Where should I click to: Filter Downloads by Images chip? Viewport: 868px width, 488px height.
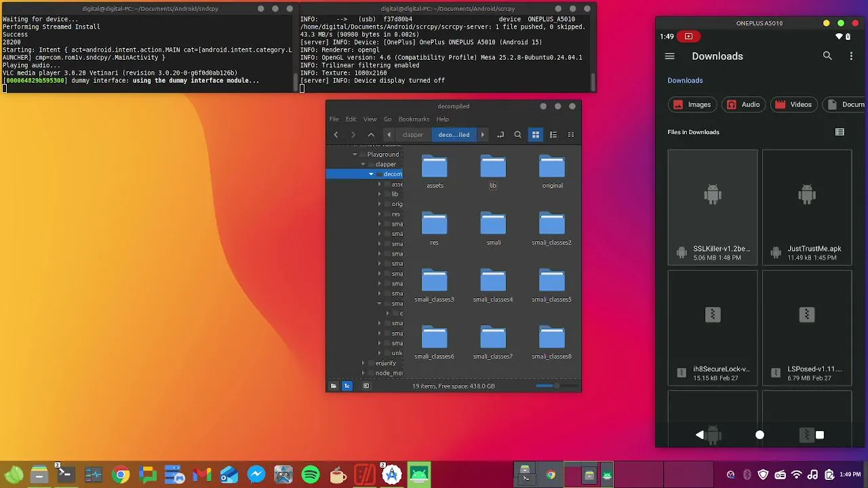pyautogui.click(x=692, y=104)
